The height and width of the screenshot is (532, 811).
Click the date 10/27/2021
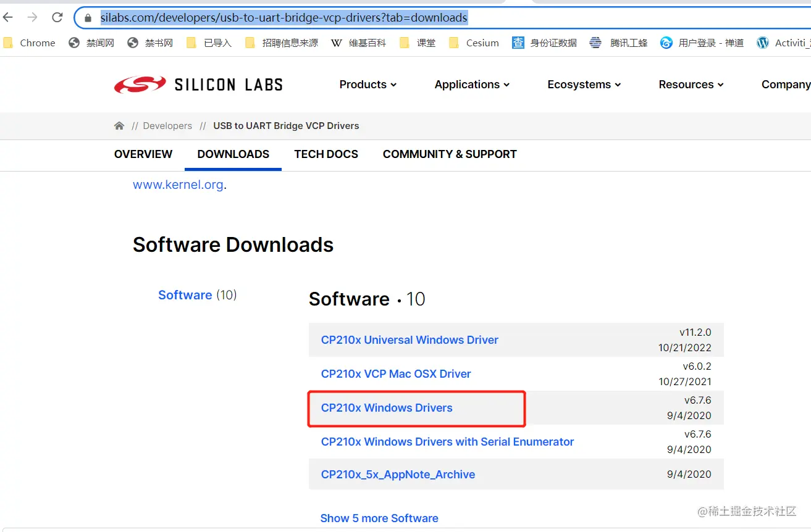(x=684, y=381)
